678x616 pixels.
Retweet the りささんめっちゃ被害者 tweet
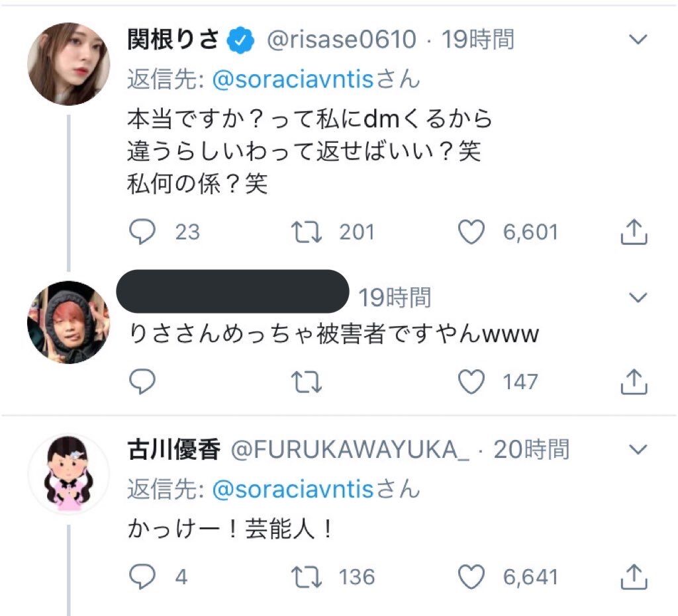pyautogui.click(x=306, y=381)
